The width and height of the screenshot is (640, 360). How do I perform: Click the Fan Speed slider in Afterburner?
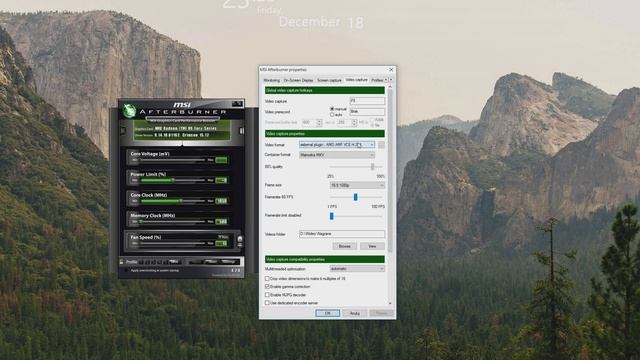172,243
